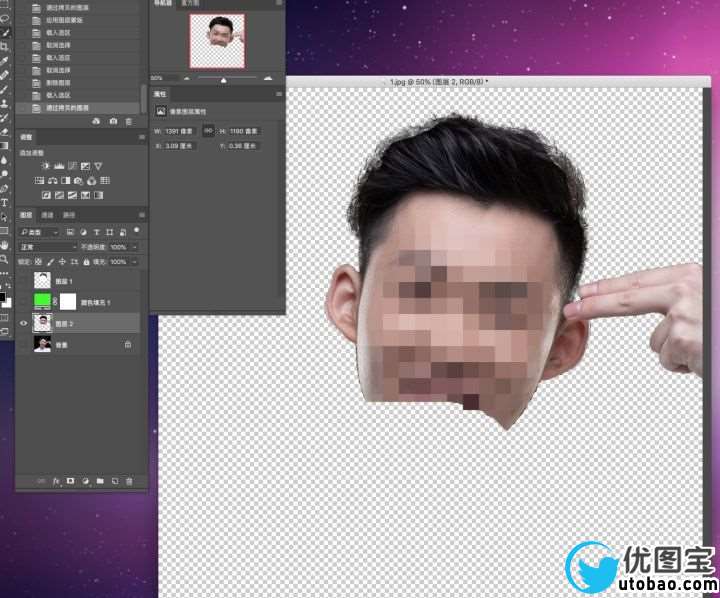This screenshot has width=720, height=598.
Task: Switch to the Navigator tab
Action: pyautogui.click(x=162, y=3)
